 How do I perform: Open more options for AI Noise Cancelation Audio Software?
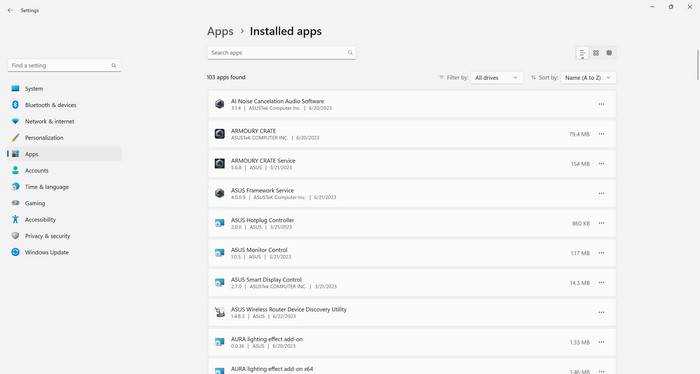(x=601, y=104)
